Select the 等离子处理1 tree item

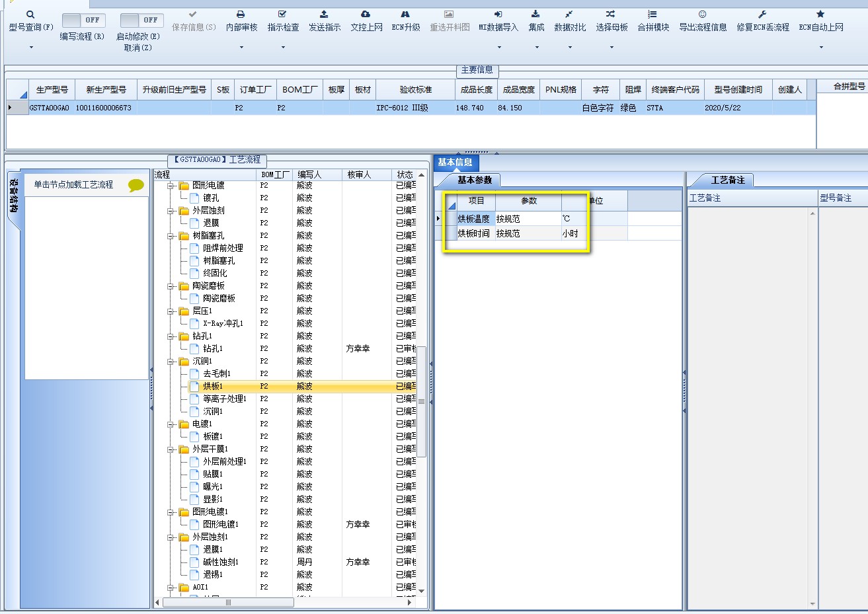click(x=224, y=399)
